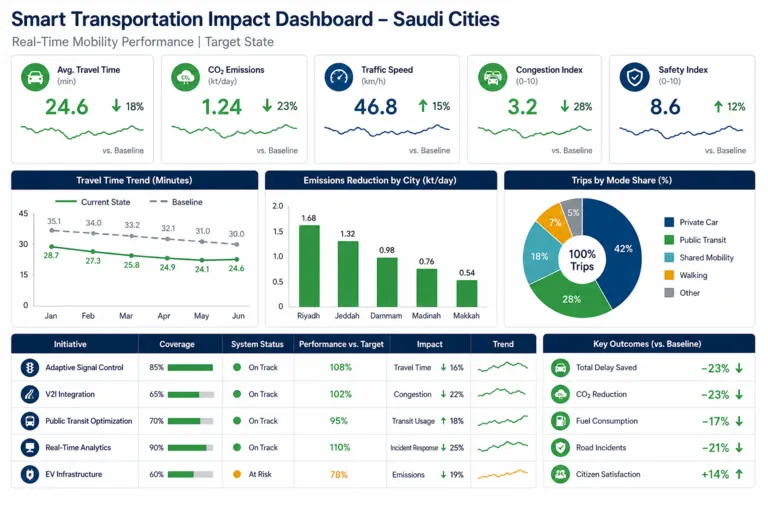Click the 90% coverage bar for Real-Time Analytics
The height and width of the screenshot is (512, 768).
[x=191, y=448]
